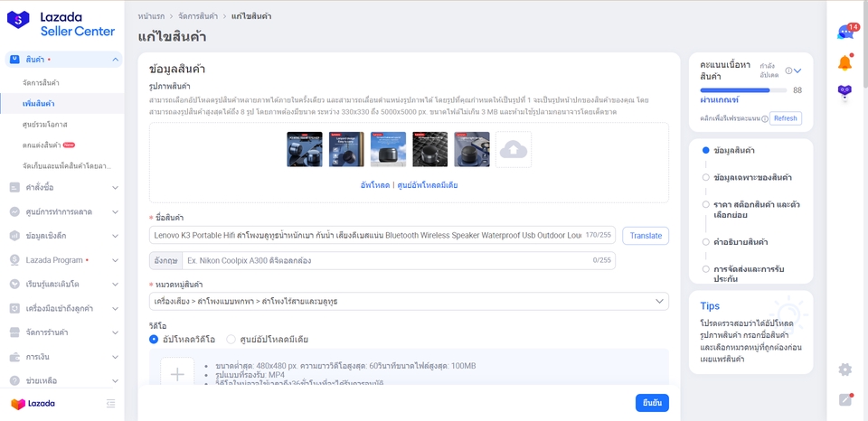Click the Lazada Seller Center logo
Viewport: 868px width, 421px height.
pos(61,24)
